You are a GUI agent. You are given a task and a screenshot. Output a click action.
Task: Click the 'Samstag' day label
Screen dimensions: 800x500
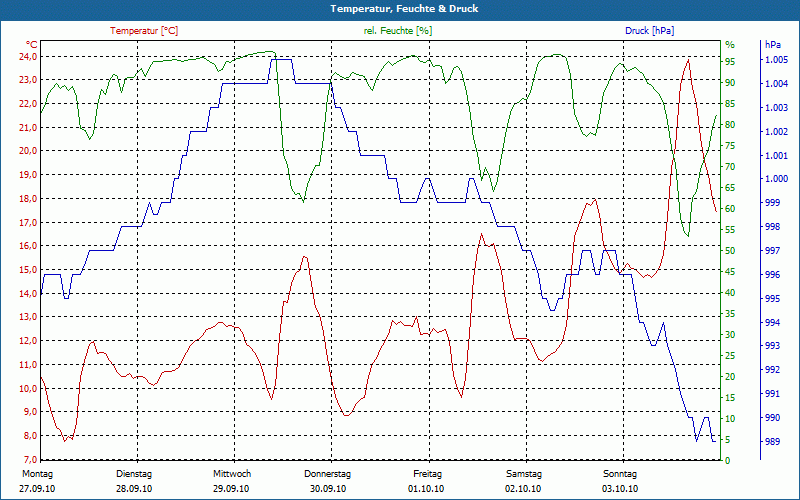[x=524, y=474]
